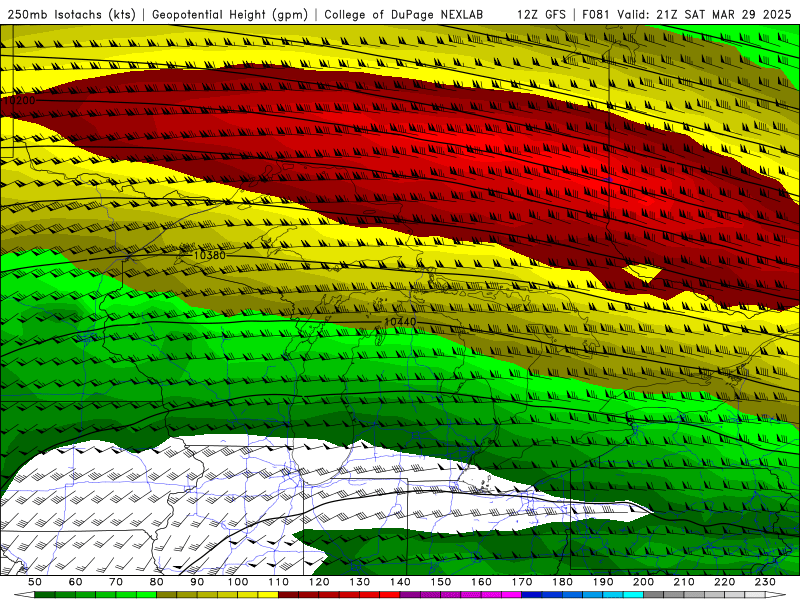Click the 170 tick label on the color scale
Screen dimensions: 800x600
pyautogui.click(x=521, y=582)
